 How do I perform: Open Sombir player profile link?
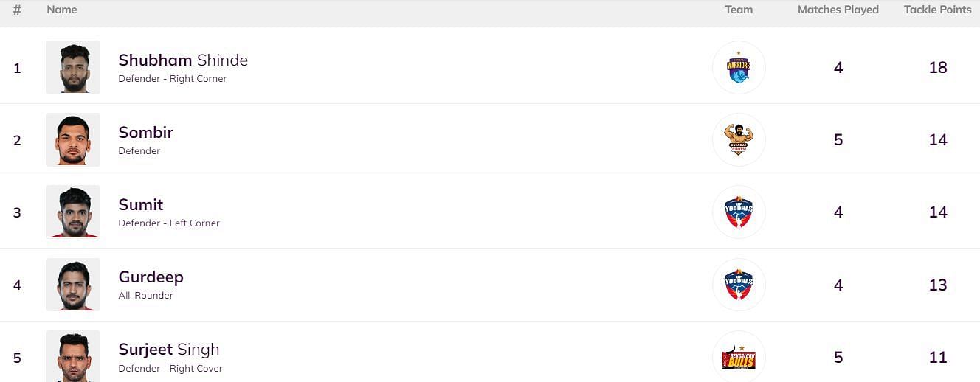[146, 133]
